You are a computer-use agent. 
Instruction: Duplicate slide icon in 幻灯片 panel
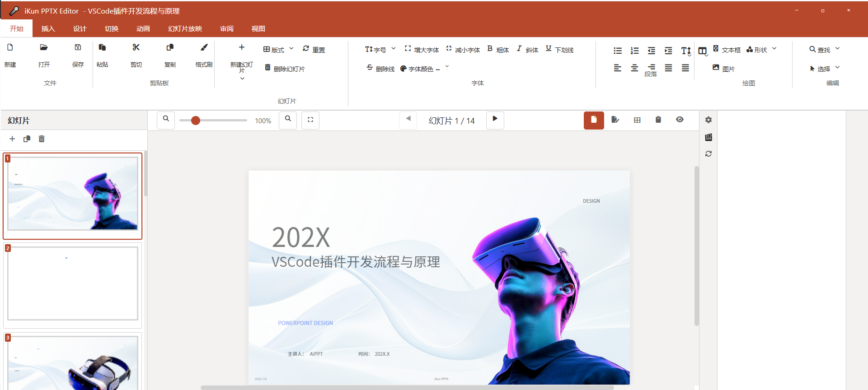(x=27, y=139)
